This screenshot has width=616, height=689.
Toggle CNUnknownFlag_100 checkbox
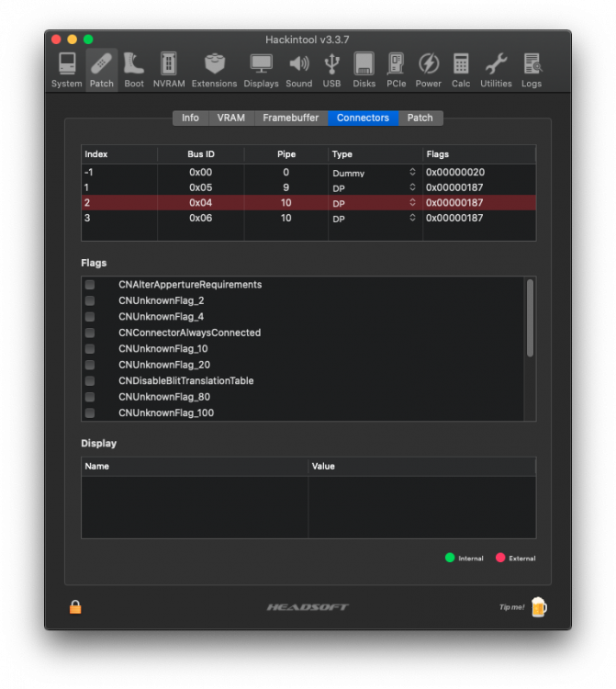[x=90, y=413]
